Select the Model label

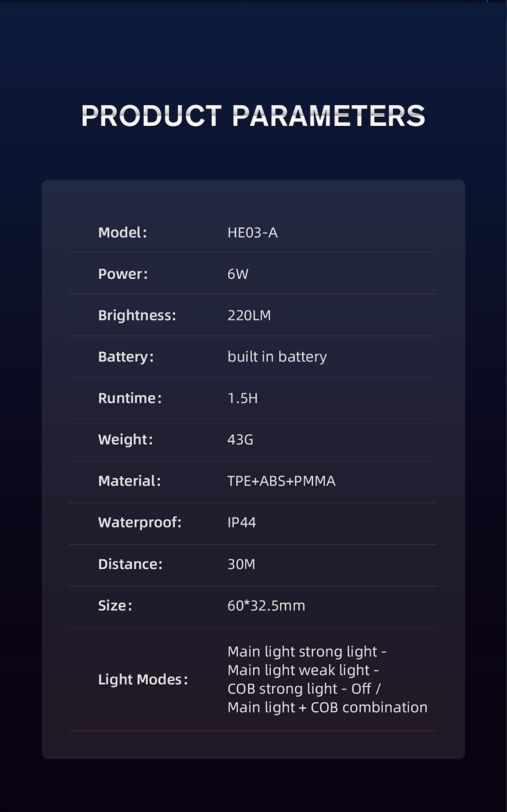click(x=123, y=232)
